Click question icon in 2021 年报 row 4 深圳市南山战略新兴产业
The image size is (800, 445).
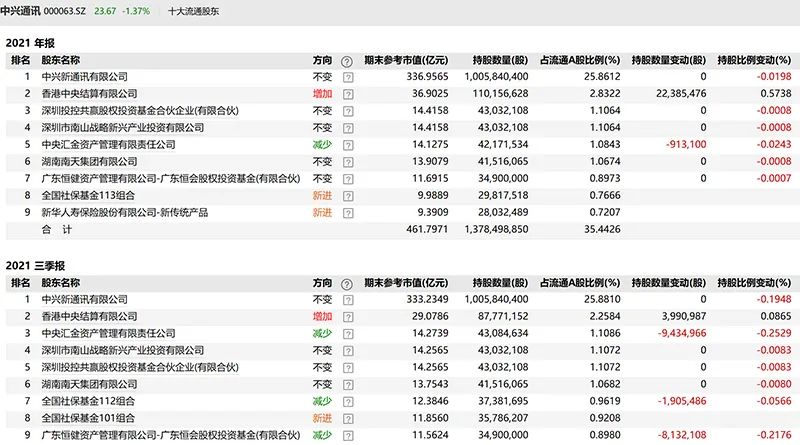coord(348,128)
